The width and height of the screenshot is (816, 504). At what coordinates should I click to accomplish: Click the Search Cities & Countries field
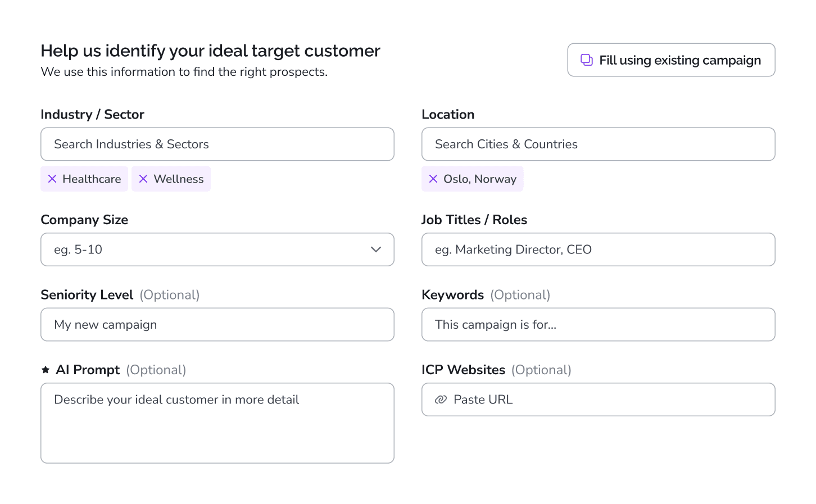(x=598, y=144)
